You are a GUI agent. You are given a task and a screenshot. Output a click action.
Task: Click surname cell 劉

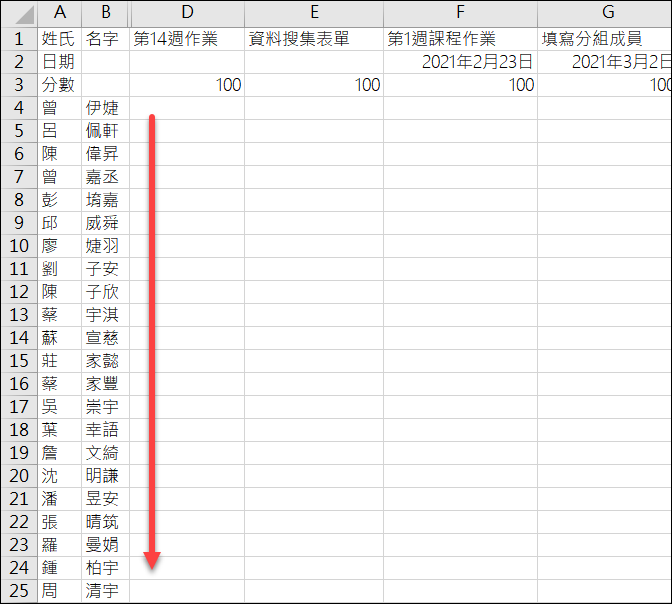(60, 269)
